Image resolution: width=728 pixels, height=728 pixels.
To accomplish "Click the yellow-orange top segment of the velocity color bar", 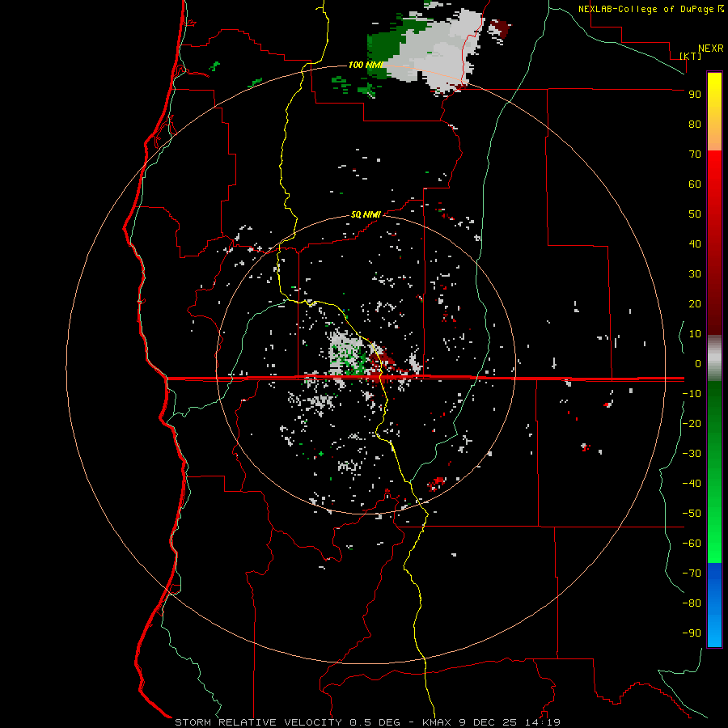I will (714, 112).
